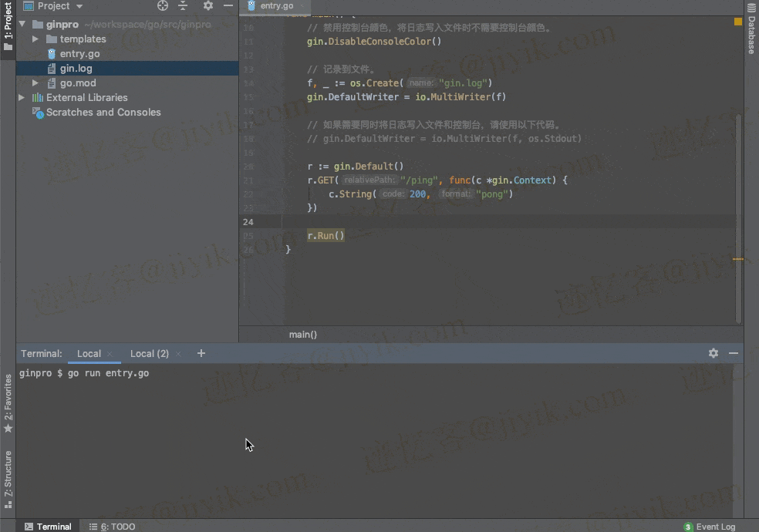Click on r.Run() call in code

click(x=326, y=235)
